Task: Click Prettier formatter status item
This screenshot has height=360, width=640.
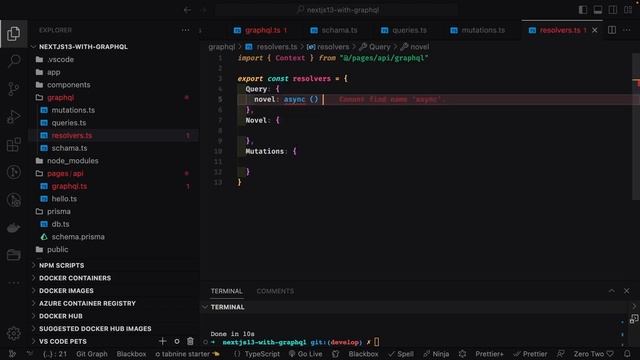Action: 531,354
